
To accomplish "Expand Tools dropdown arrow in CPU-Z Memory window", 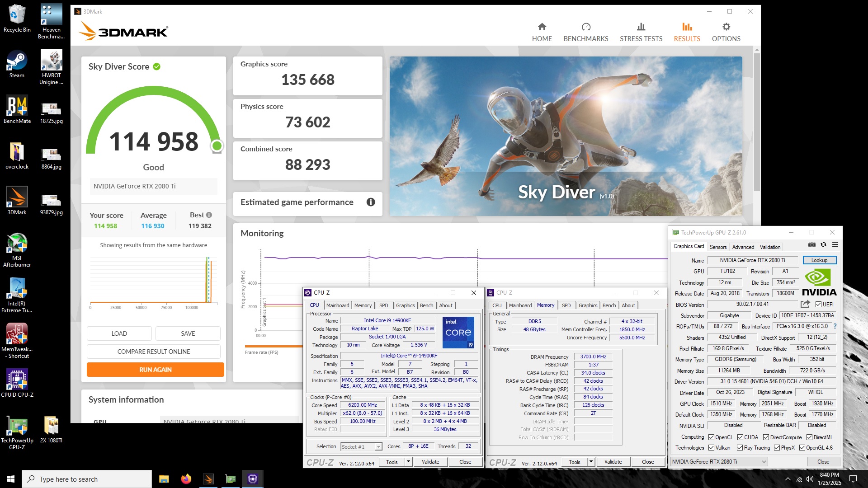I will 591,462.
